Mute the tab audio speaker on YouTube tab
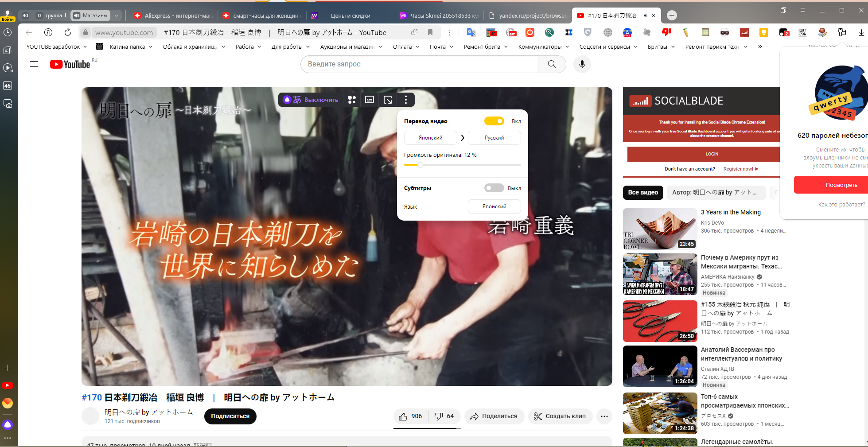 [646, 16]
